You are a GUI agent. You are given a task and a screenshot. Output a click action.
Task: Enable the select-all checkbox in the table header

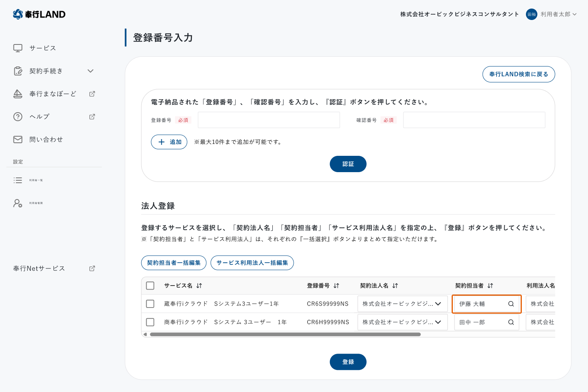tap(150, 286)
